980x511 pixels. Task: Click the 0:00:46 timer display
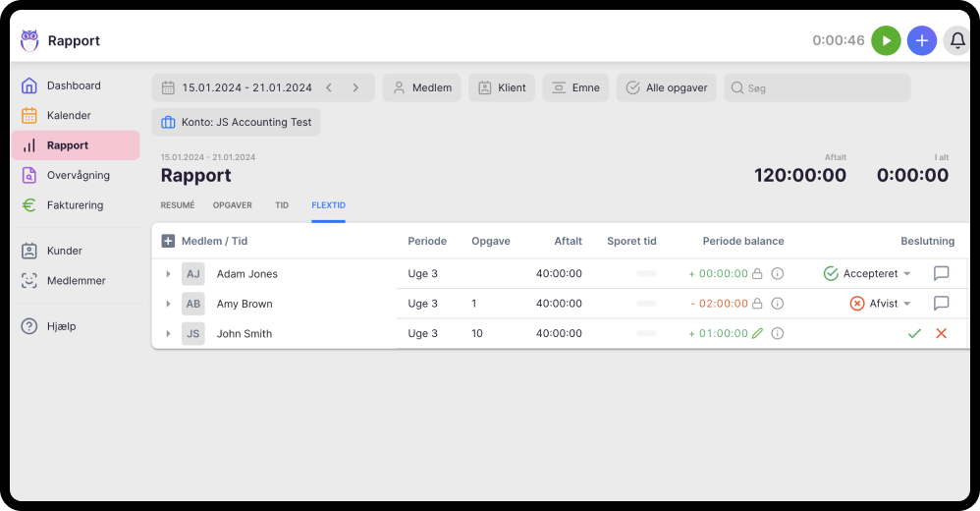(x=839, y=40)
